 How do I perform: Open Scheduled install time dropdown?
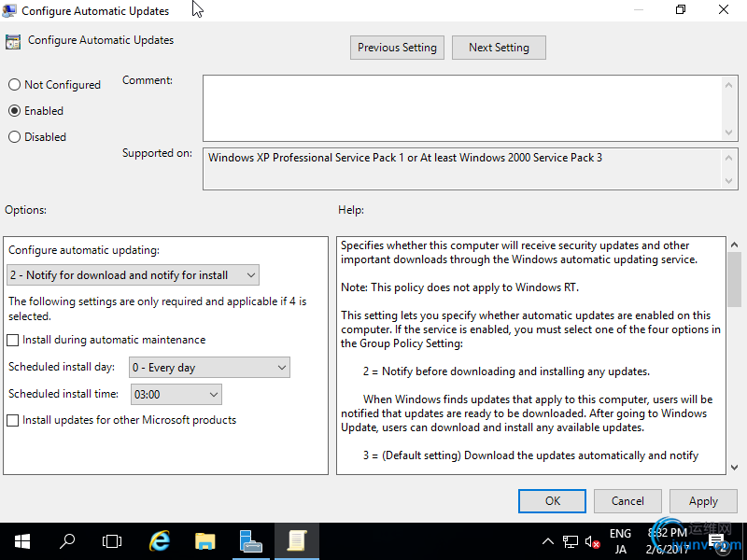pos(176,394)
